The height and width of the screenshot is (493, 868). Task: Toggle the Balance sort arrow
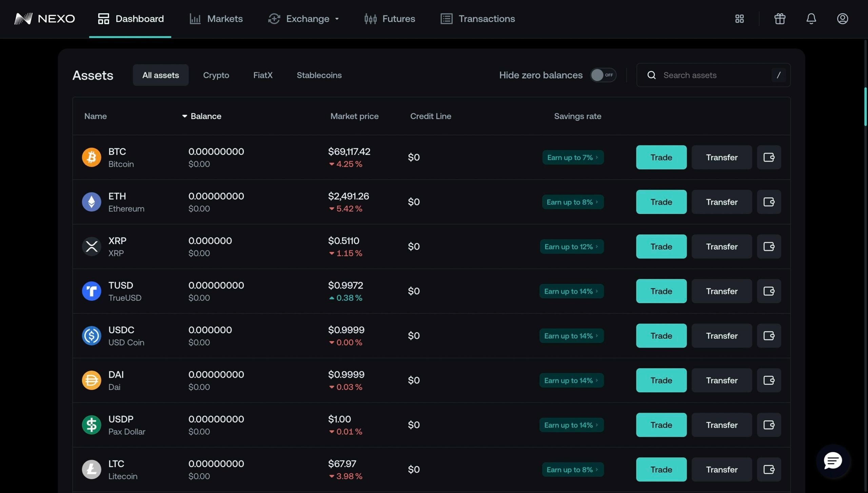[184, 116]
